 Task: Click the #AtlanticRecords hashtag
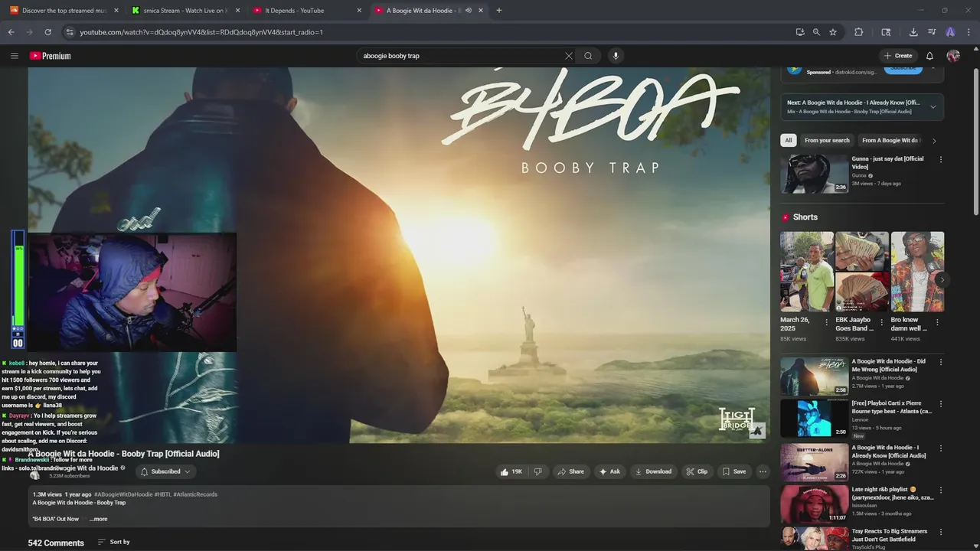195,494
